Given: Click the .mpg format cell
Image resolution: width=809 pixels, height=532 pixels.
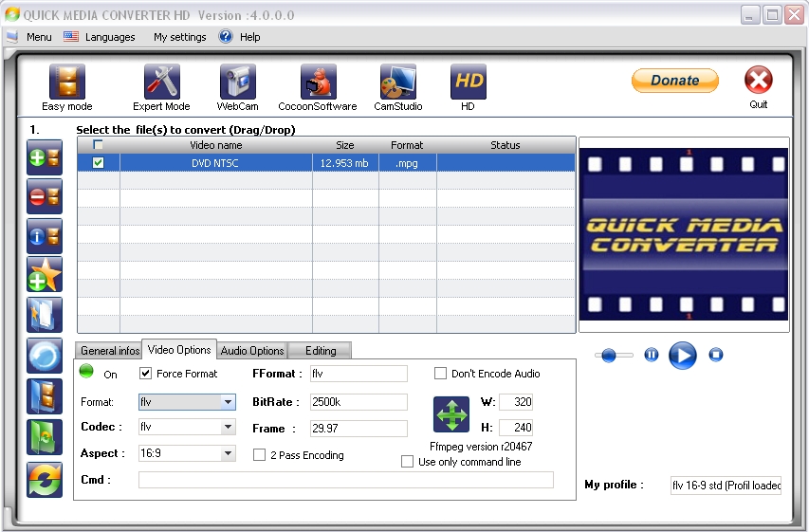Looking at the screenshot, I should (407, 163).
